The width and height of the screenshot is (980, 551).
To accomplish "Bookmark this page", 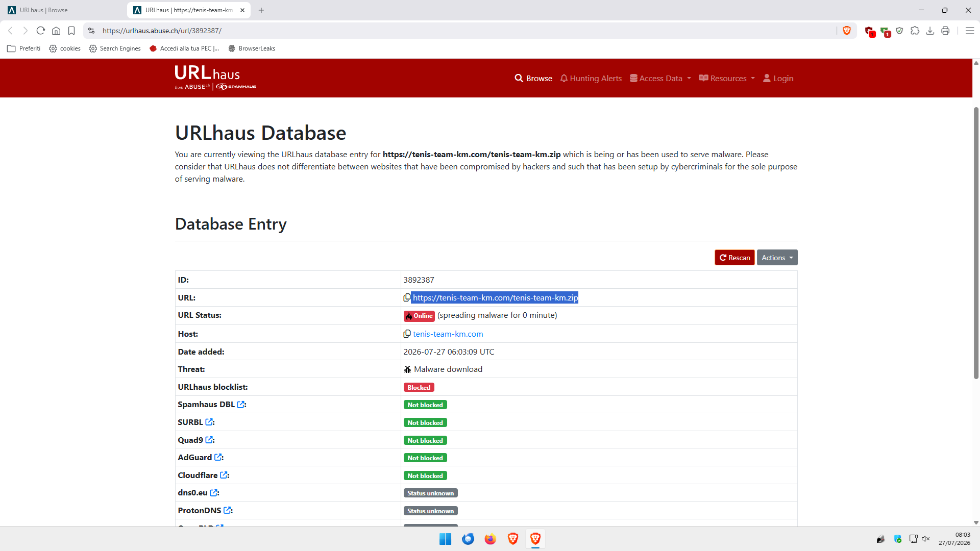I will tap(71, 31).
